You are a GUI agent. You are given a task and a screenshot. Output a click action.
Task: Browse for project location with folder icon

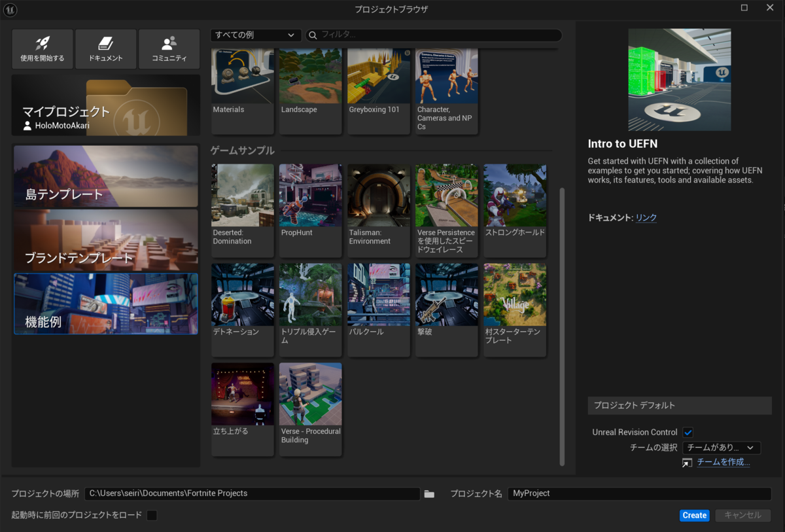[429, 494]
